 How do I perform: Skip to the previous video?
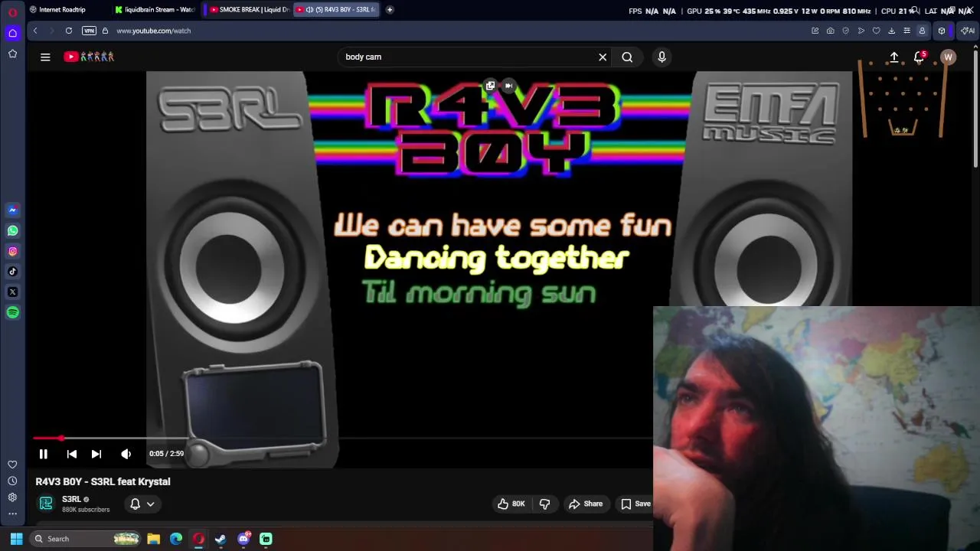point(72,454)
